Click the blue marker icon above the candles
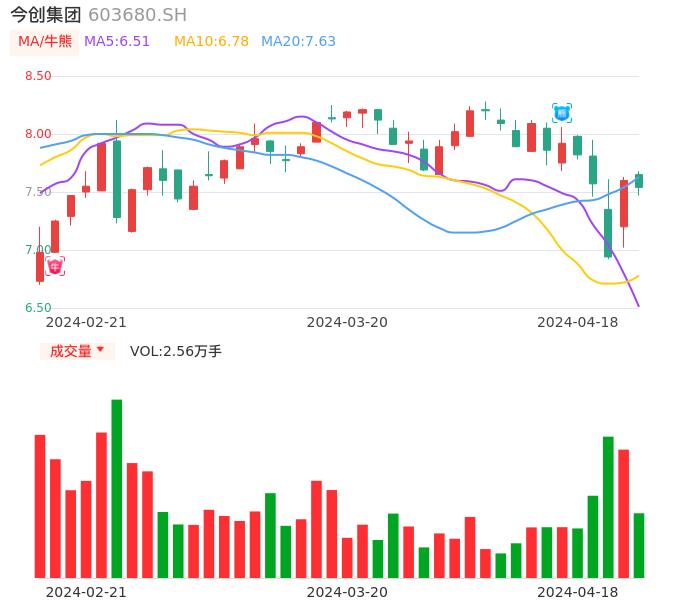 point(562,113)
